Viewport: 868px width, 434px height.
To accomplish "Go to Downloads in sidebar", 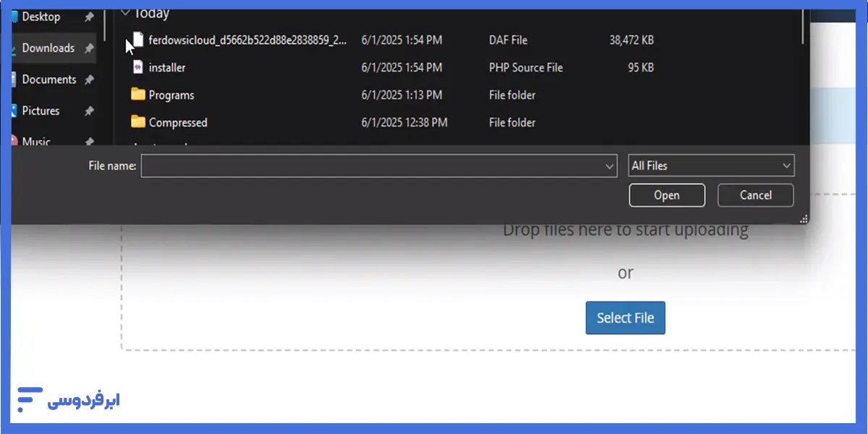I will [48, 48].
